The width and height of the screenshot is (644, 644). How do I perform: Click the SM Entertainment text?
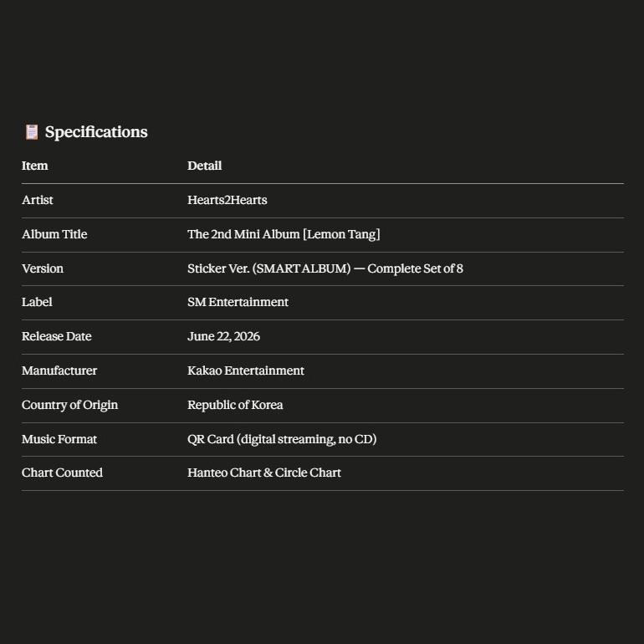[238, 302]
